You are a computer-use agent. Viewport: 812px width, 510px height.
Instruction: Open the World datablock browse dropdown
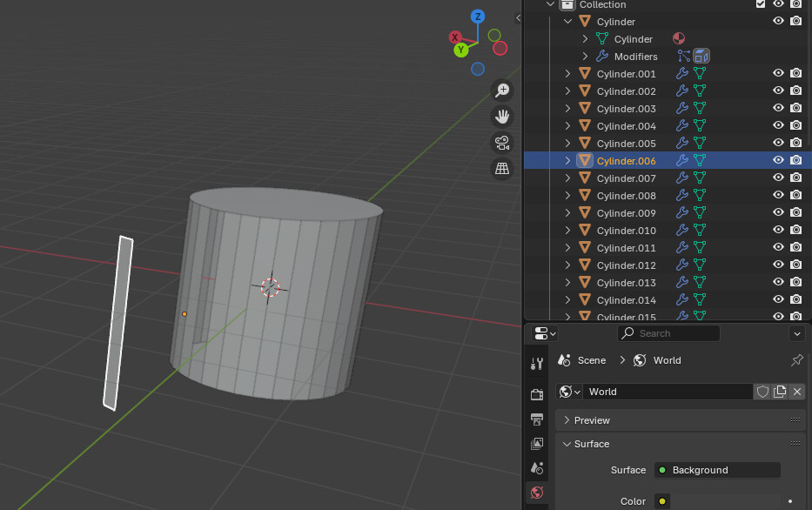point(570,392)
